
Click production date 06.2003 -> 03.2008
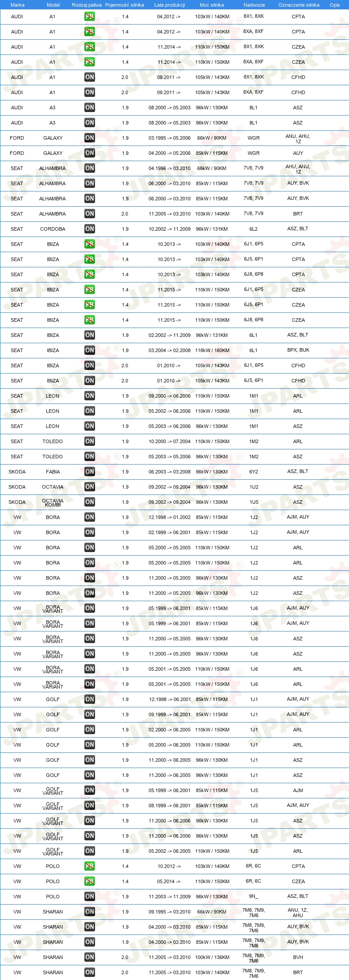(x=170, y=472)
